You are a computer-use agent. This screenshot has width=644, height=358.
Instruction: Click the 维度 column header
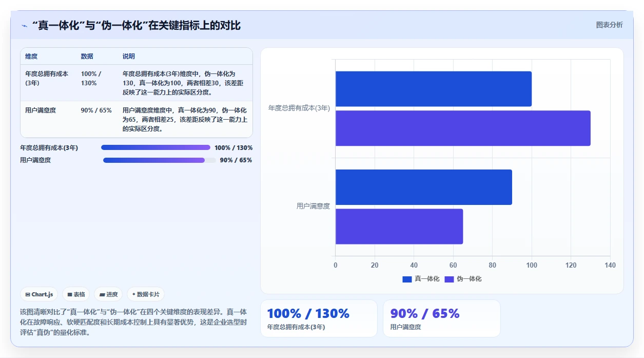coord(31,56)
